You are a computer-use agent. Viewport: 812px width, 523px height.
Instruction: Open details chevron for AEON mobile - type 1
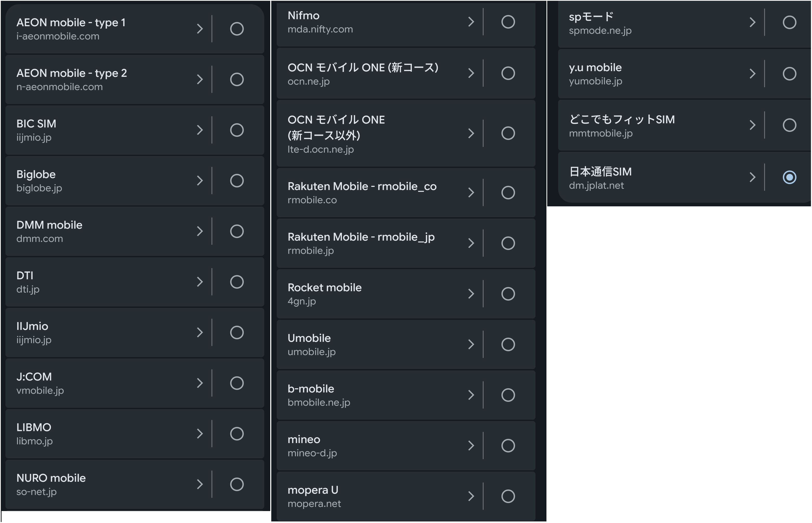[200, 29]
